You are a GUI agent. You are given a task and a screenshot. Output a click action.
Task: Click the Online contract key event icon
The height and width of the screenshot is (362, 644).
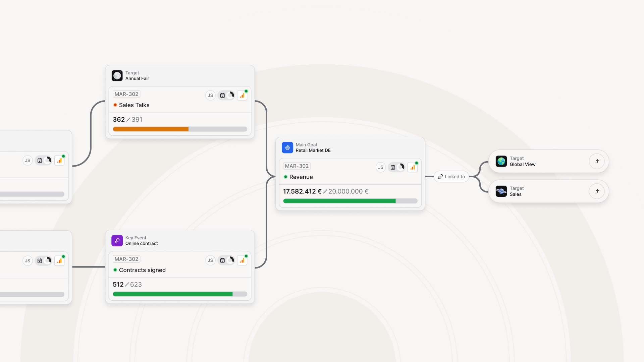117,240
